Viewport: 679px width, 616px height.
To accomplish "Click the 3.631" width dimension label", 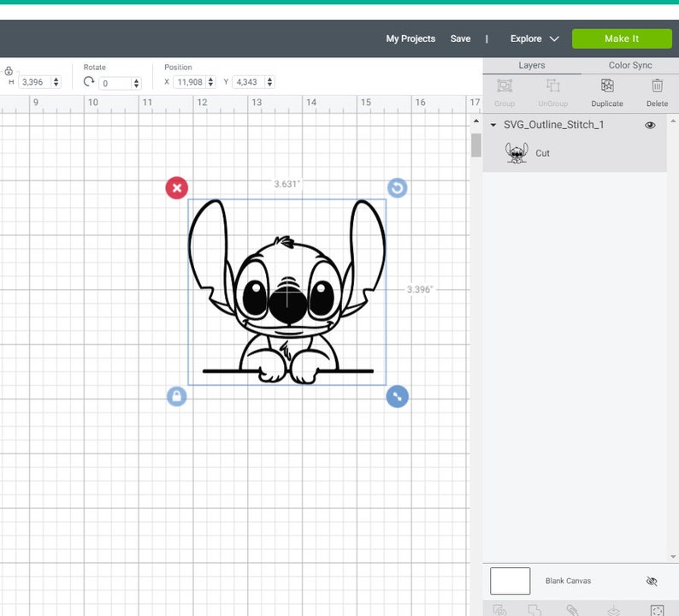I will click(x=286, y=184).
